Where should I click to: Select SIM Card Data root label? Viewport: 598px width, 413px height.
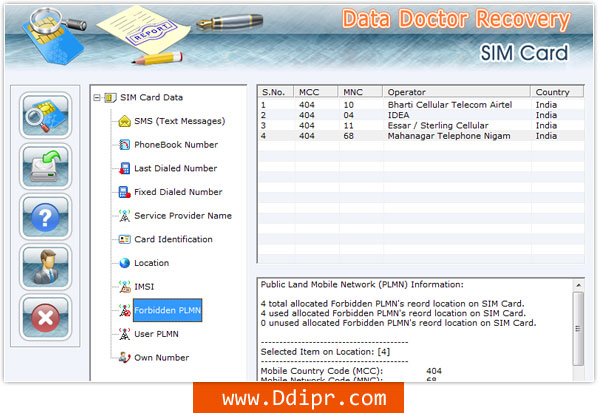click(151, 98)
